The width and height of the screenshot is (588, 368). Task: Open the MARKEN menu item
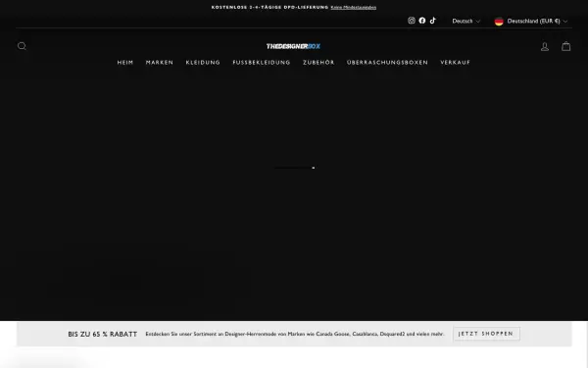point(160,63)
